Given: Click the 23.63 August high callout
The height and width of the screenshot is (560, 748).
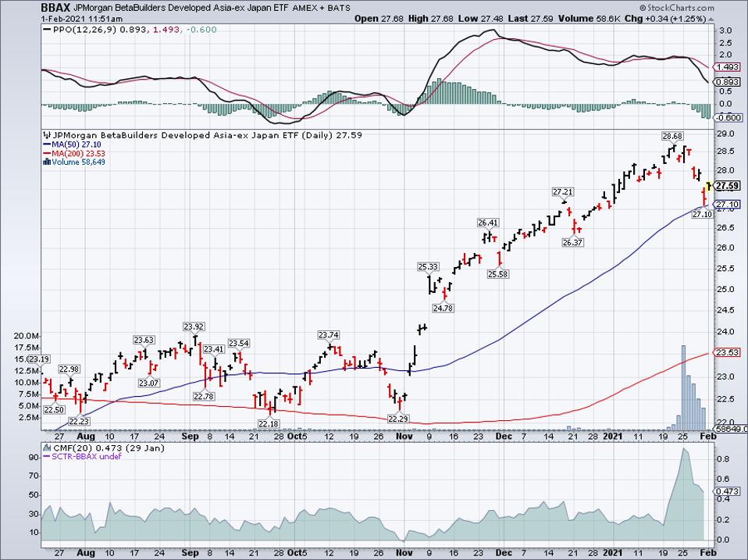Looking at the screenshot, I should pos(144,340).
